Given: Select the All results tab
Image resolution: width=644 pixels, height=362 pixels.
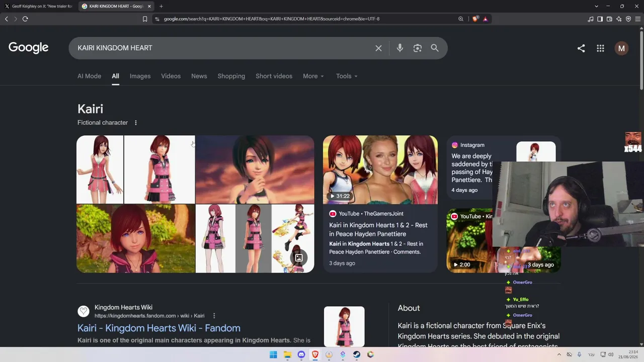Looking at the screenshot, I should click(115, 76).
